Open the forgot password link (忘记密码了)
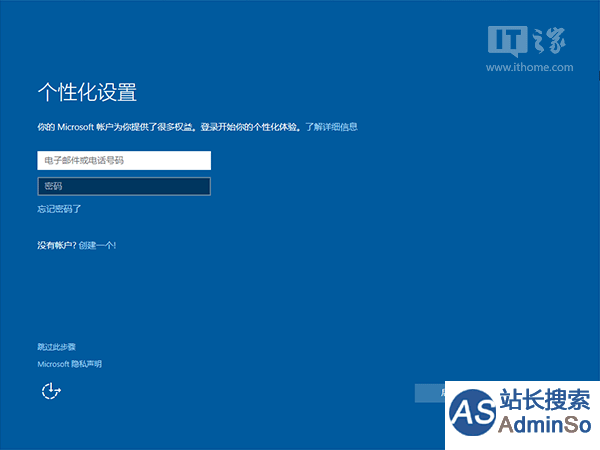This screenshot has width=600, height=450. click(x=59, y=209)
